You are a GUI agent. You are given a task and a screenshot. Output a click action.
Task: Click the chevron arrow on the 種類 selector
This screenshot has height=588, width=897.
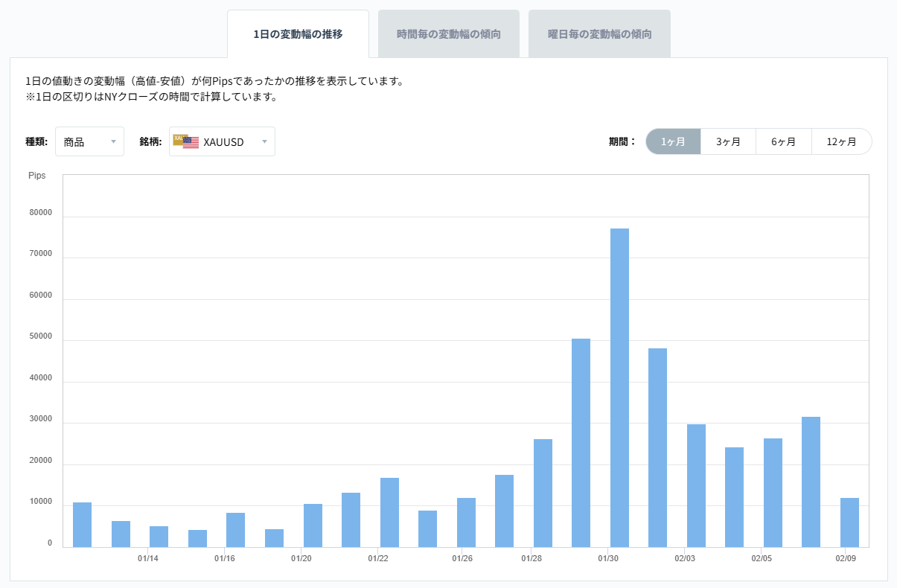coord(115,141)
